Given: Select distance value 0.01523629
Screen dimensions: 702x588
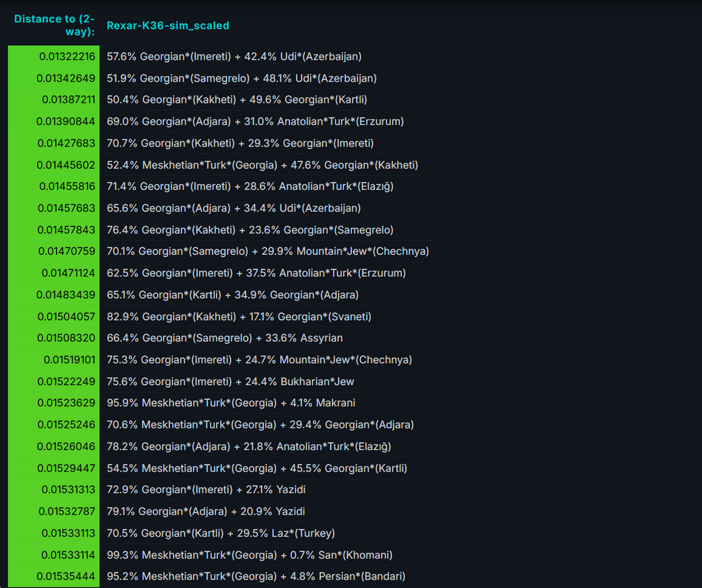Looking at the screenshot, I should click(66, 403).
